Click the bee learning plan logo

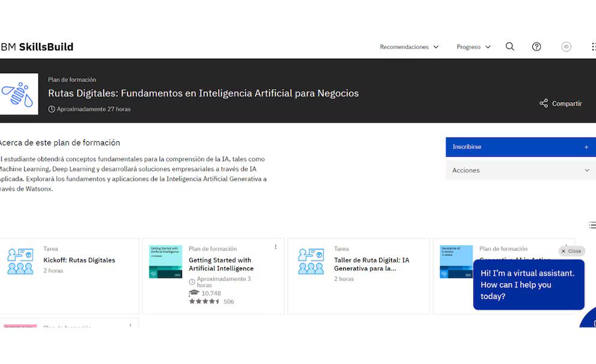(18, 94)
